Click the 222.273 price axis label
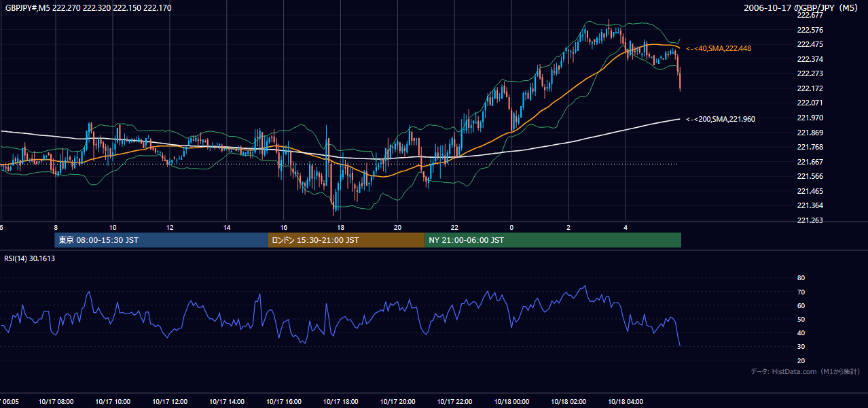This screenshot has width=868, height=408. pos(810,73)
